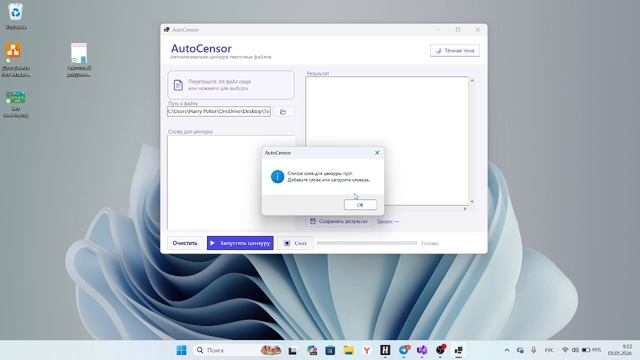640x360 pixels.
Task: Click inside the Результат output text area
Action: pos(387,141)
